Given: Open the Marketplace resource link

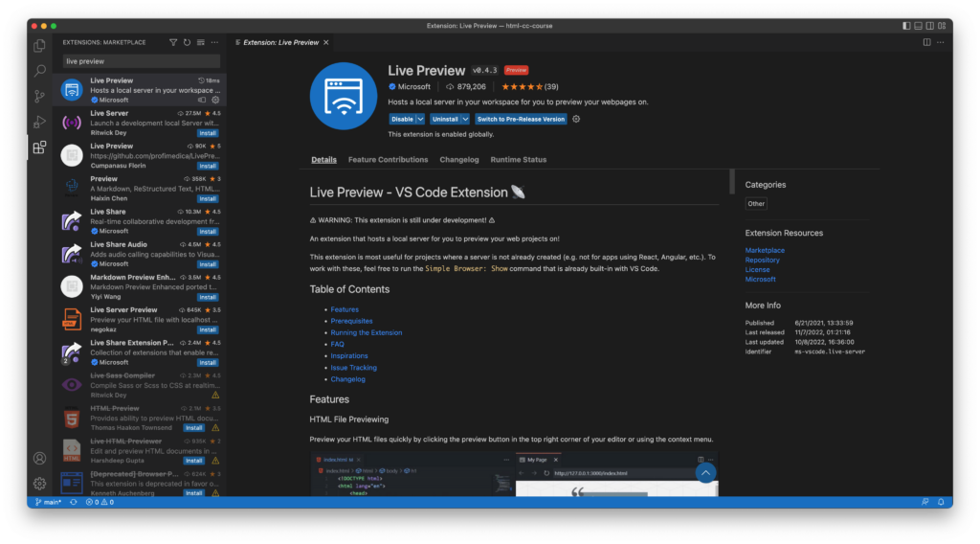Looking at the screenshot, I should [x=765, y=250].
